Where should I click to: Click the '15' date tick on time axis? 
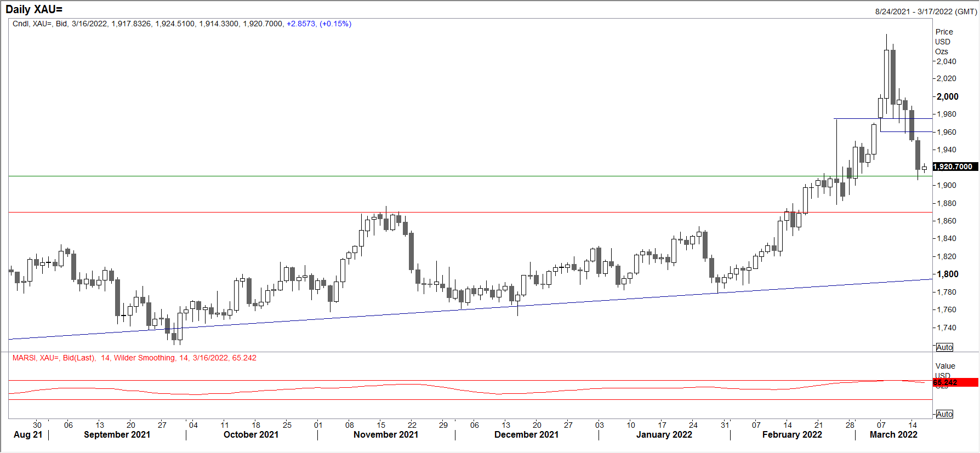[x=381, y=425]
